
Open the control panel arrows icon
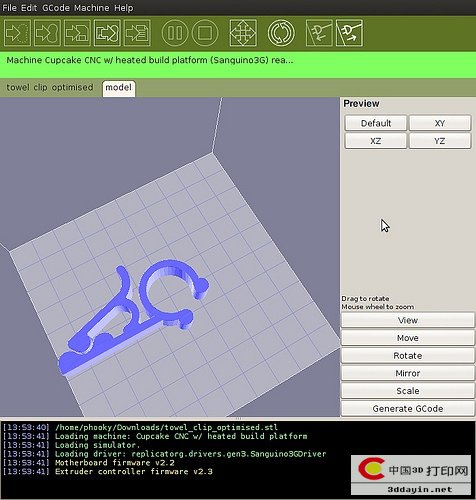click(x=243, y=33)
